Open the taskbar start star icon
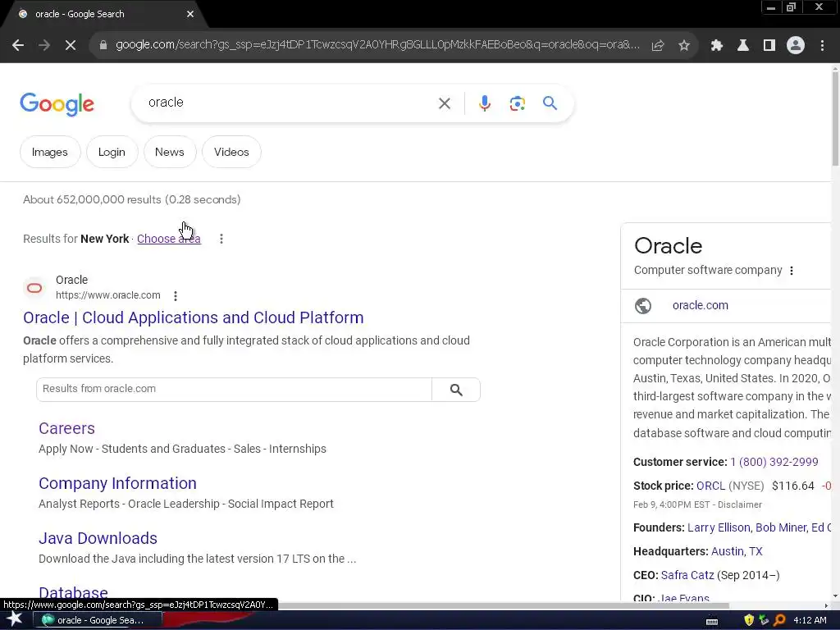The image size is (840, 630). point(15,619)
